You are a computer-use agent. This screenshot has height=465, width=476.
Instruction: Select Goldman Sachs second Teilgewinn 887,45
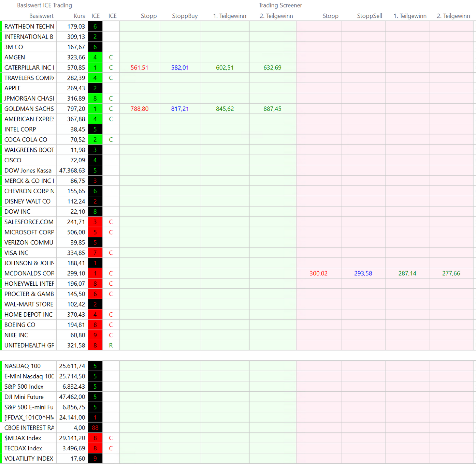pos(272,109)
